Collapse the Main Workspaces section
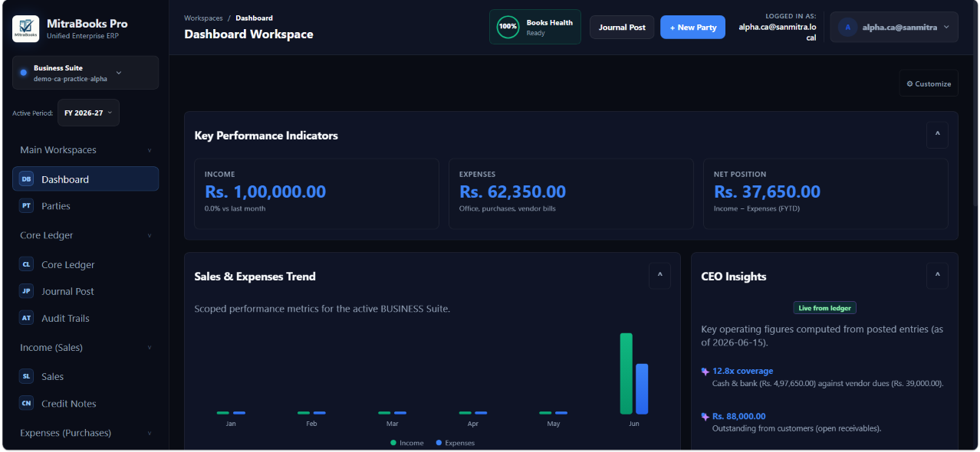Viewport: 980px width, 452px height. (x=150, y=150)
